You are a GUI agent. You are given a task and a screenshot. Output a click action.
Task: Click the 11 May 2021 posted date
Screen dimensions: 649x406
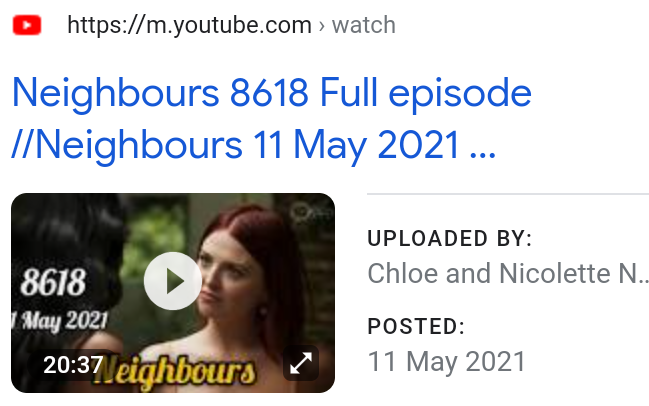point(447,361)
